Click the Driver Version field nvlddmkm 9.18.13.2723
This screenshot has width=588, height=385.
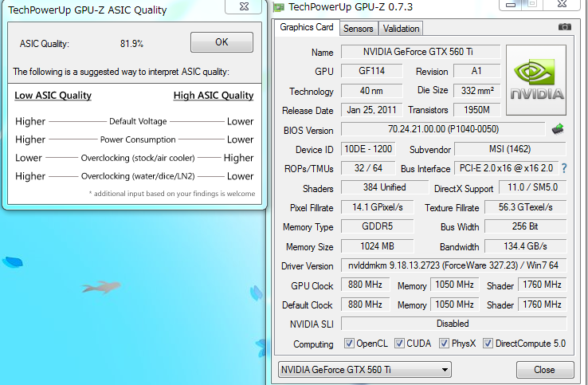coord(453,265)
